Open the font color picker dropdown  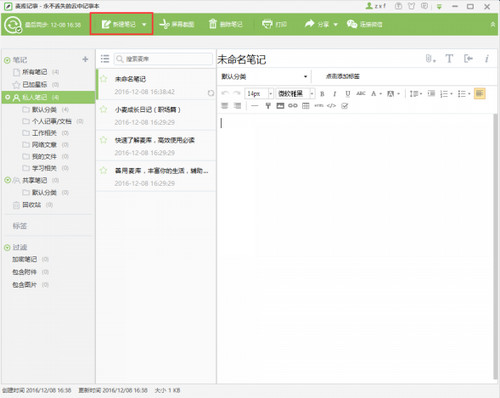(x=380, y=94)
